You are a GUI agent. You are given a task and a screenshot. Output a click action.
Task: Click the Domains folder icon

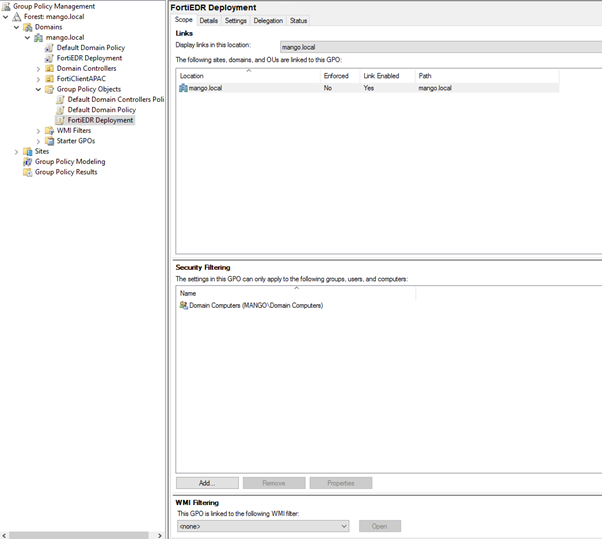(x=28, y=27)
